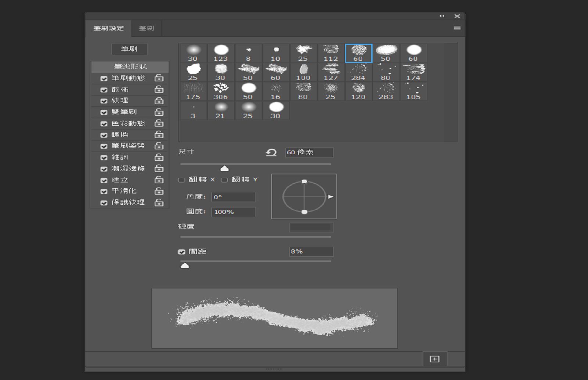Screen dimensions: 588x380
Task: Click the create new brush icon at bottom
Action: (x=435, y=359)
